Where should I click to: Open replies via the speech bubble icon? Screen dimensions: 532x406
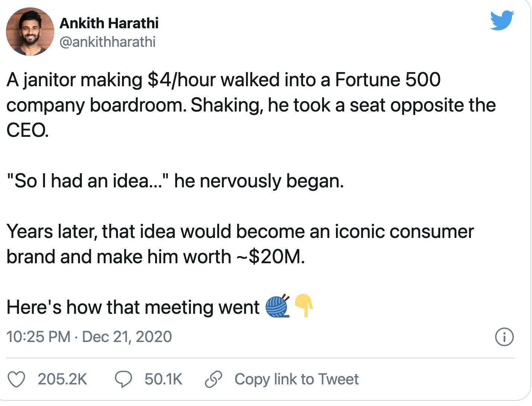(123, 380)
